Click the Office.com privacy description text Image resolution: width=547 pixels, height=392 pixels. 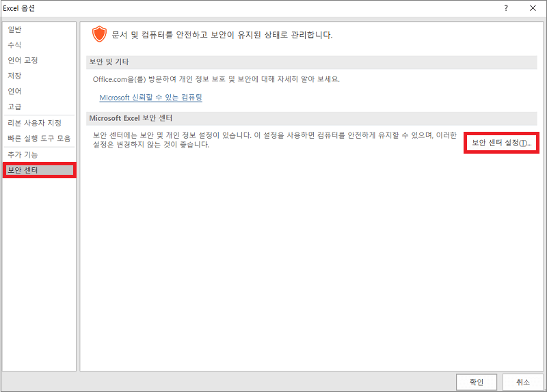(216, 79)
